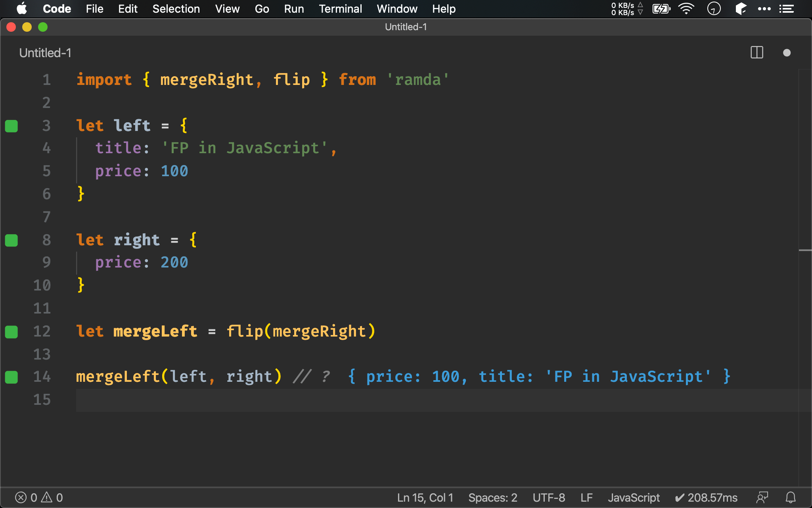Click the activity bar list icon
This screenshot has width=812, height=508.
click(787, 8)
